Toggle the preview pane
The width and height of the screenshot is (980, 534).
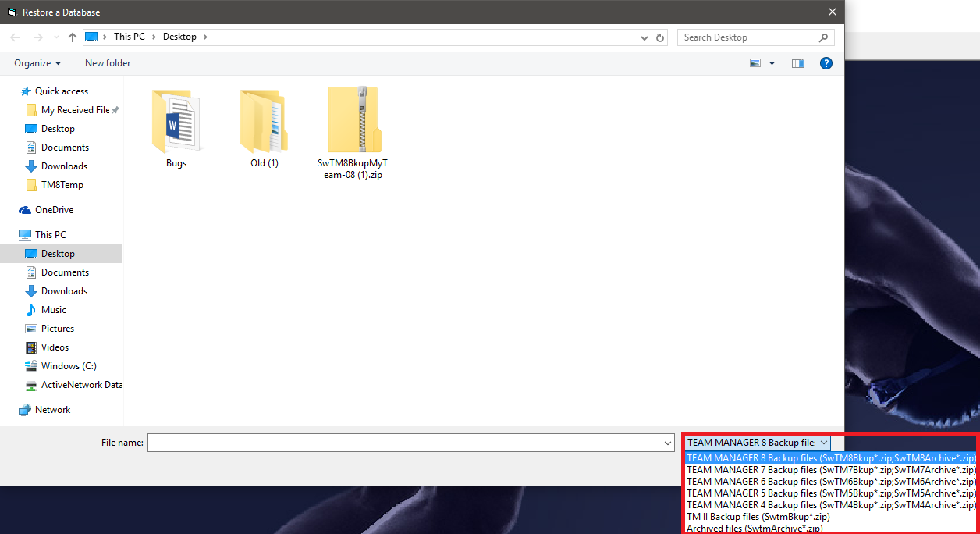coord(797,63)
